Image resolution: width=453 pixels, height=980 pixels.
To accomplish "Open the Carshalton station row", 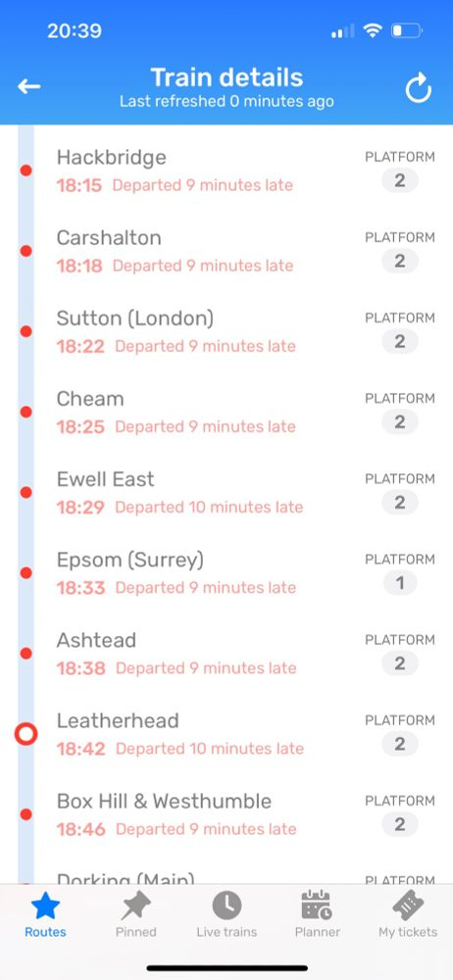I will (226, 251).
